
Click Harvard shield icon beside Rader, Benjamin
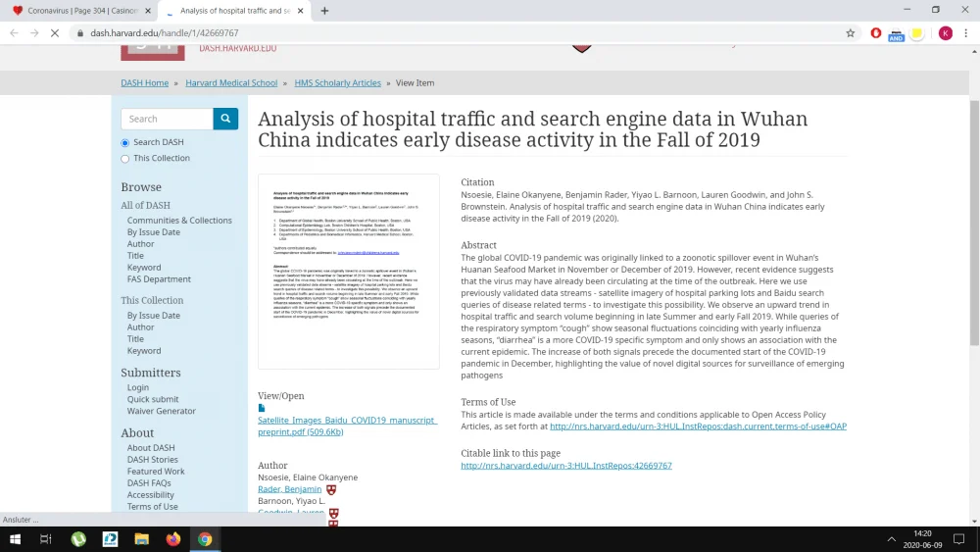(331, 489)
